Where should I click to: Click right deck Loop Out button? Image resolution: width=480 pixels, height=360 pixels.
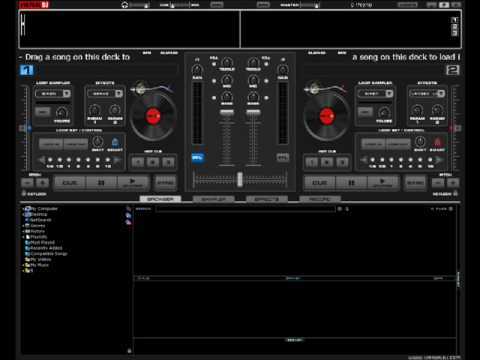coord(398,144)
